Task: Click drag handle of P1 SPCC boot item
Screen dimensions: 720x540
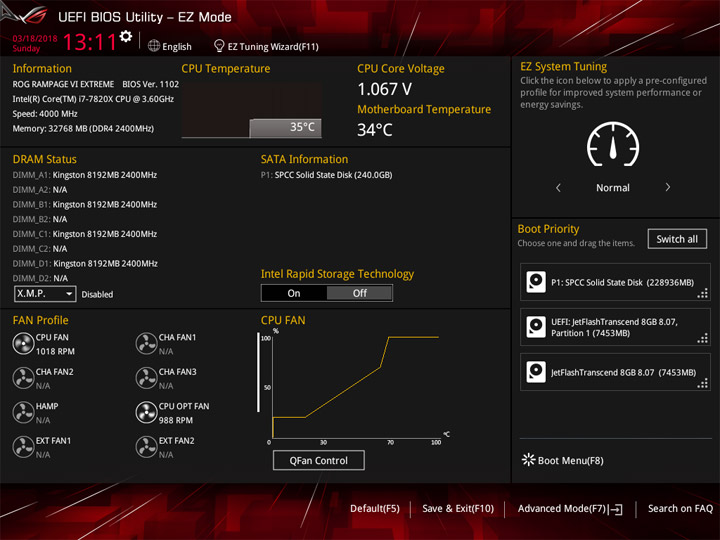Action: (703, 294)
